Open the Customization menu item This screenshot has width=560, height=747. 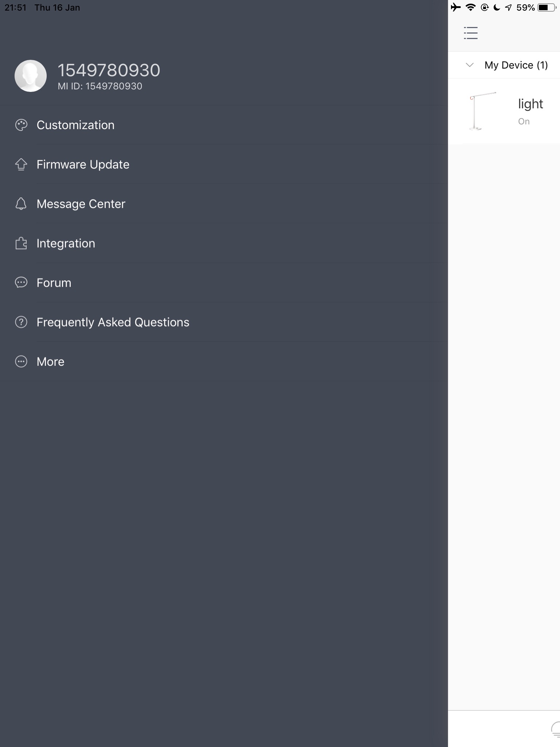75,125
